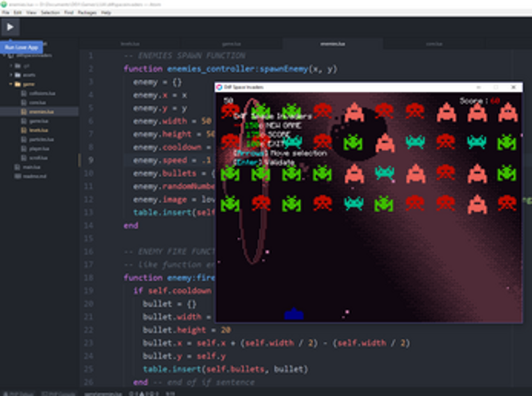Screen dimensions: 532x396
Task: Click line number 14 in the gutter
Action: pos(88,226)
